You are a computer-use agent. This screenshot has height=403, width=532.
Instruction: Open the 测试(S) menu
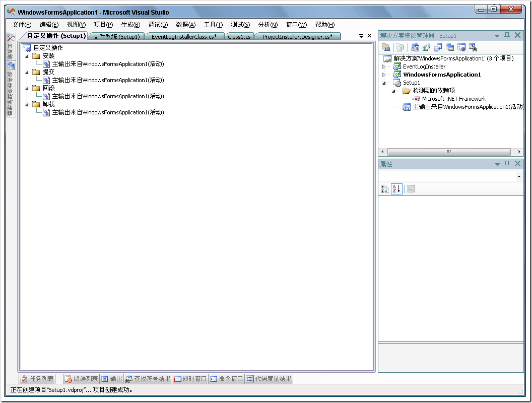pyautogui.click(x=240, y=24)
